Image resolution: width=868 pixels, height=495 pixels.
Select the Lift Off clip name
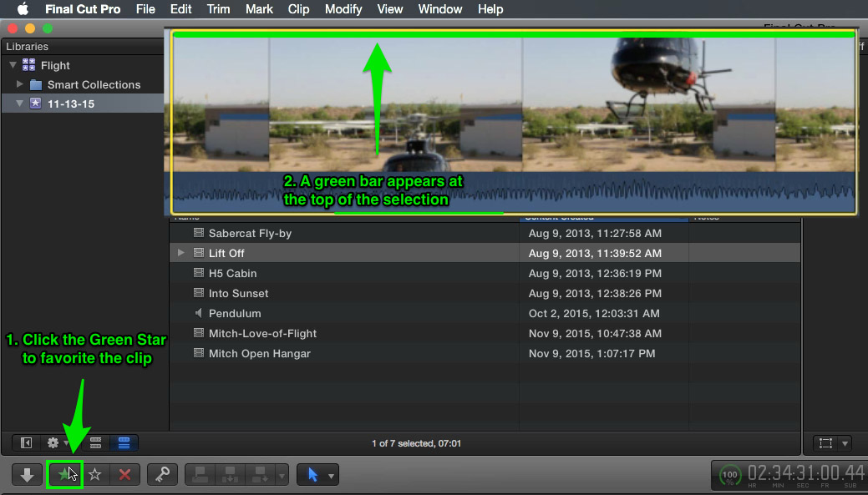point(226,253)
